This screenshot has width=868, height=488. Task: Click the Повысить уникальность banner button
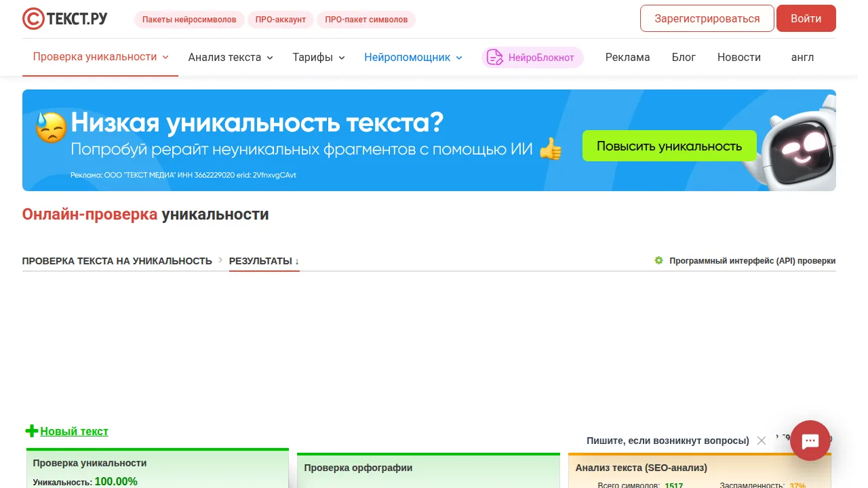pos(669,146)
